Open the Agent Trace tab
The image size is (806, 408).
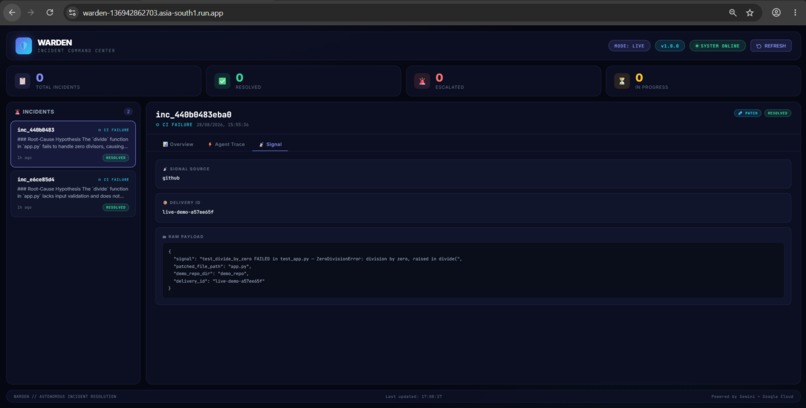226,144
